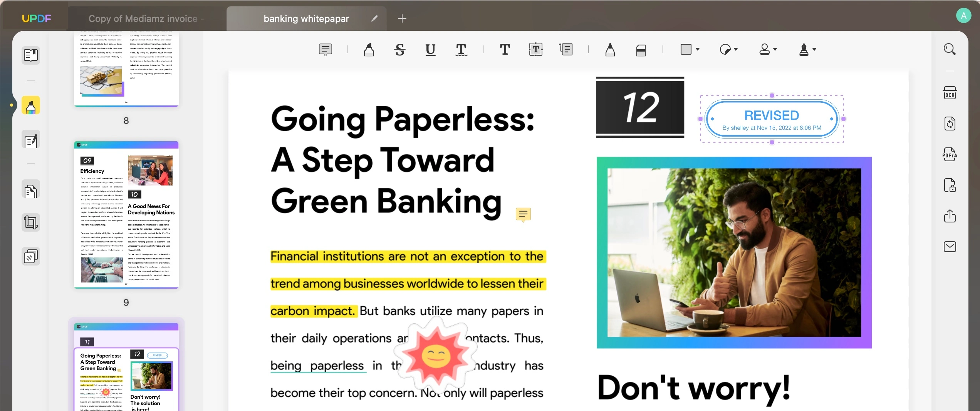This screenshot has height=411, width=980.
Task: Activate the strikethrough text tool
Action: [400, 50]
